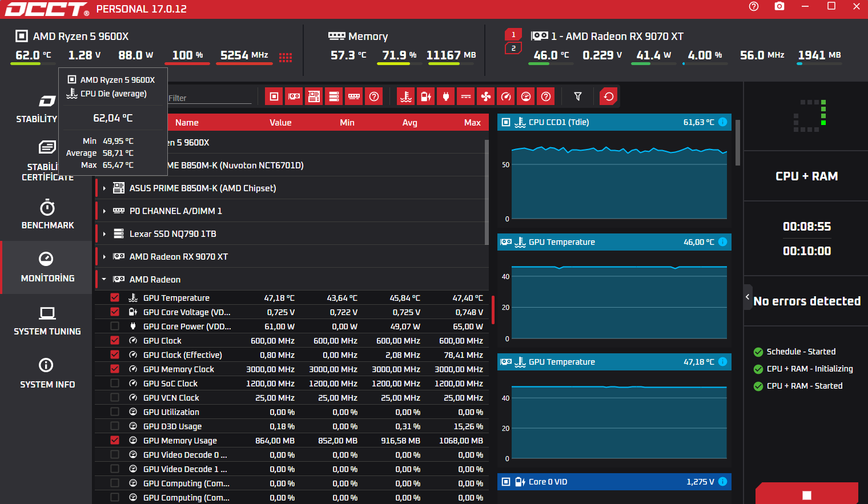Toggle the question-mark filter beside the funnel icon
Screen dimensions: 868x504
click(x=546, y=96)
